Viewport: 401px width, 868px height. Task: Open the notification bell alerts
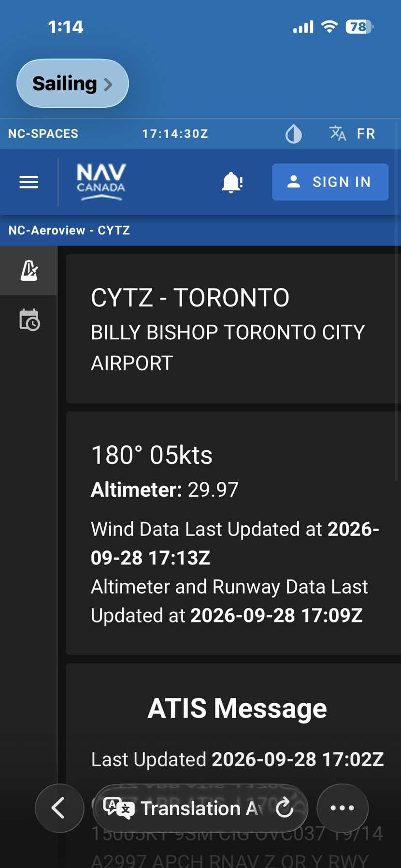[232, 182]
